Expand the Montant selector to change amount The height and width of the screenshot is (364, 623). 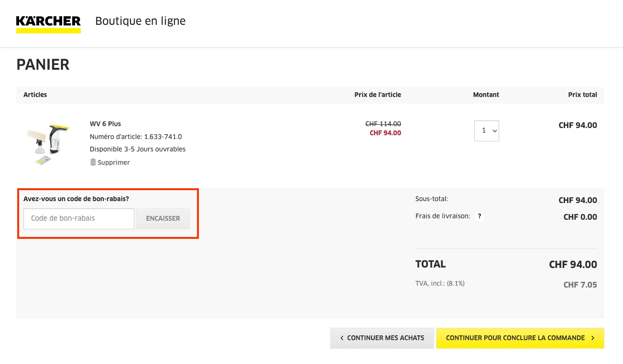coord(486,130)
